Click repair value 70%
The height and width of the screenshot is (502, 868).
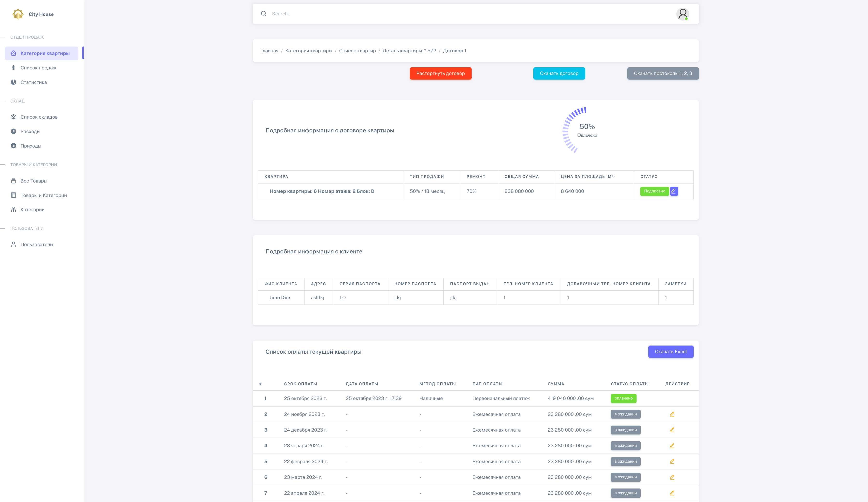pos(471,191)
